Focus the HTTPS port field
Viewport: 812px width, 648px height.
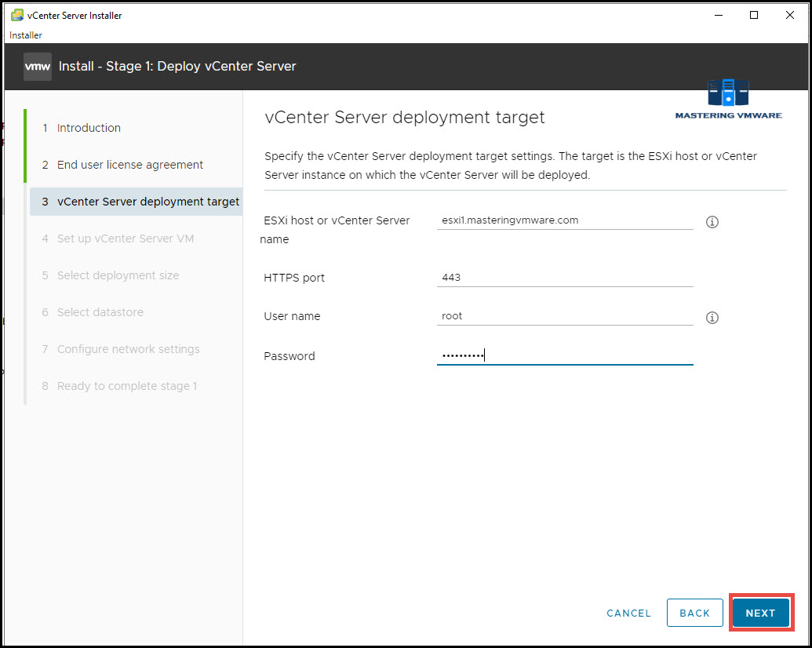[565, 278]
